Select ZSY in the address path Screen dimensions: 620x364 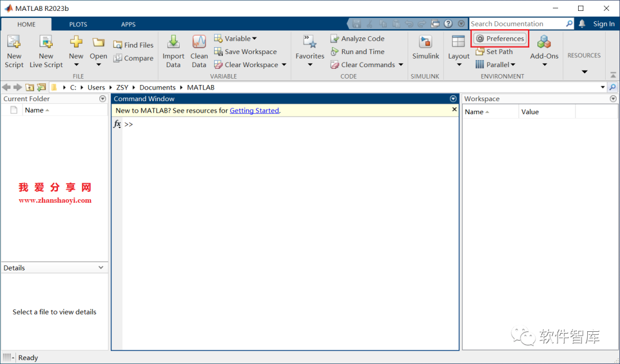[122, 87]
